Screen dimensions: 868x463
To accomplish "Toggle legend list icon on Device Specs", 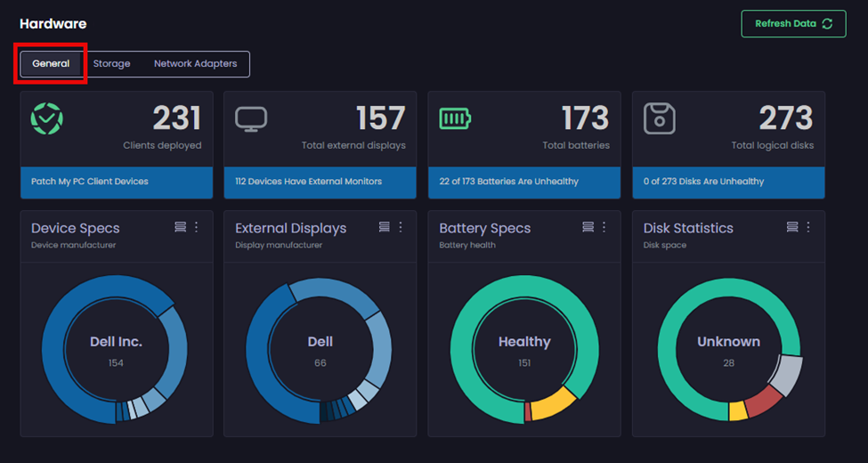I will tap(180, 227).
